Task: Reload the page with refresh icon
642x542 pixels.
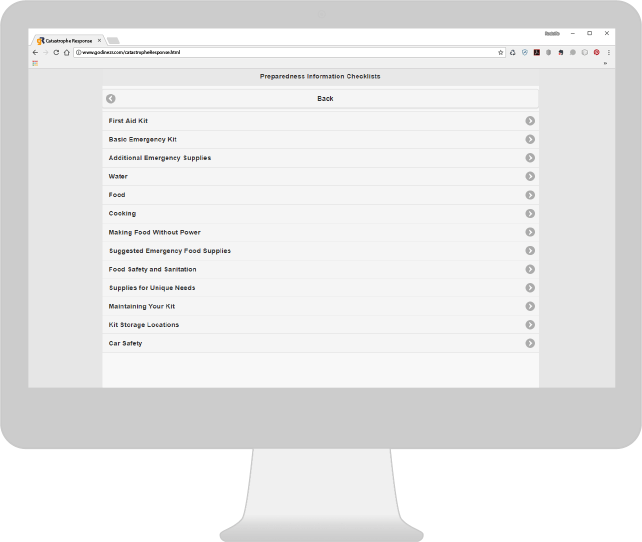Action: (56, 52)
